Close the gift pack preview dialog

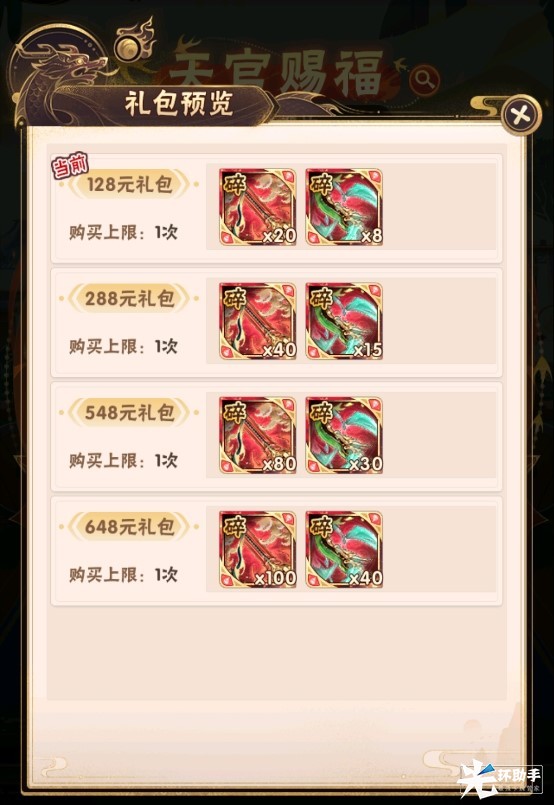[x=520, y=115]
